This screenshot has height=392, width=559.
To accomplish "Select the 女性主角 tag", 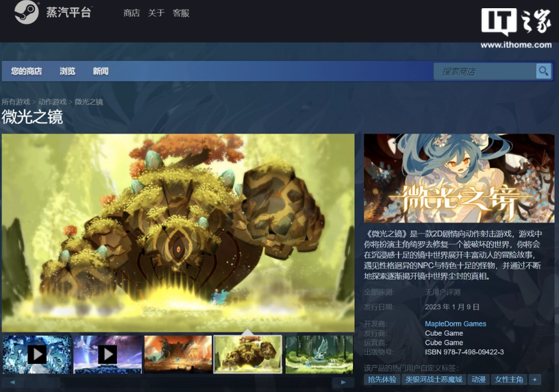I will [x=509, y=380].
